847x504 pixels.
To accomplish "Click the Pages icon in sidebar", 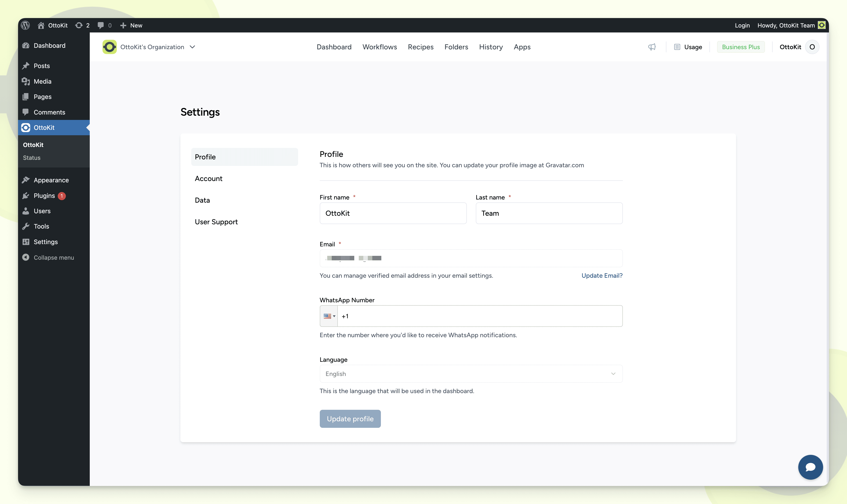I will click(x=26, y=97).
